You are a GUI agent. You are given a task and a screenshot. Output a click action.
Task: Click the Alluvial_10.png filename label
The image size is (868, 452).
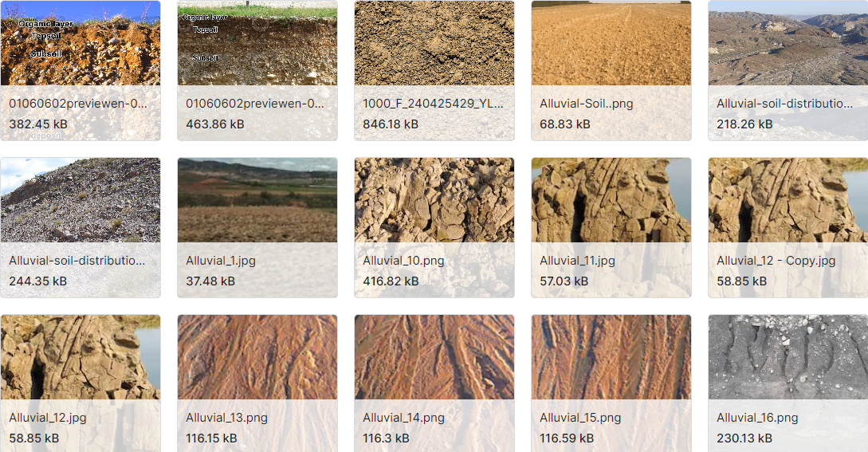[x=403, y=261]
